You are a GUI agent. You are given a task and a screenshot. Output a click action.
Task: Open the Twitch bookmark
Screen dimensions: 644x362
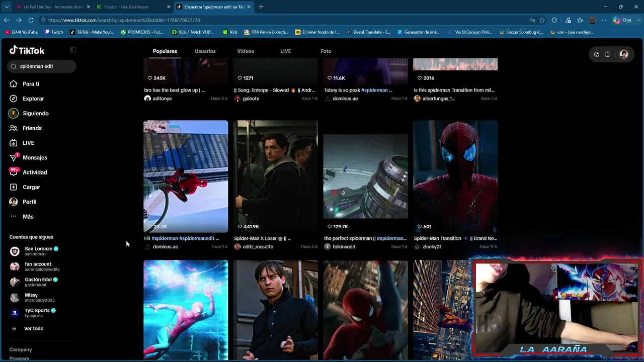click(x=54, y=32)
